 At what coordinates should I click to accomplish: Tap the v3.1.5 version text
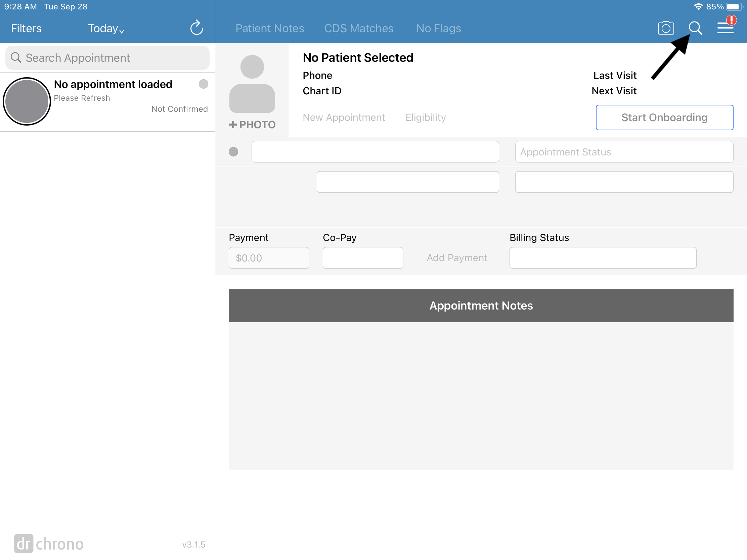(x=193, y=545)
